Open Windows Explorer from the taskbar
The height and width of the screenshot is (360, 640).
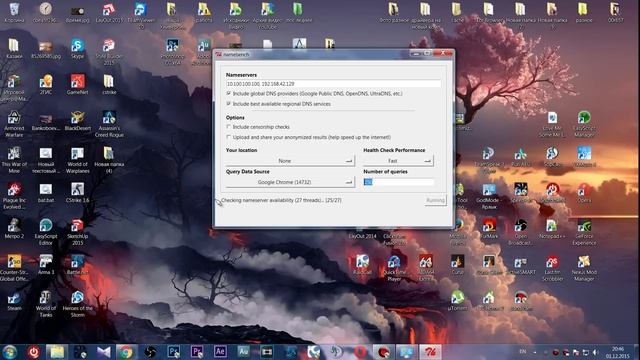57,352
